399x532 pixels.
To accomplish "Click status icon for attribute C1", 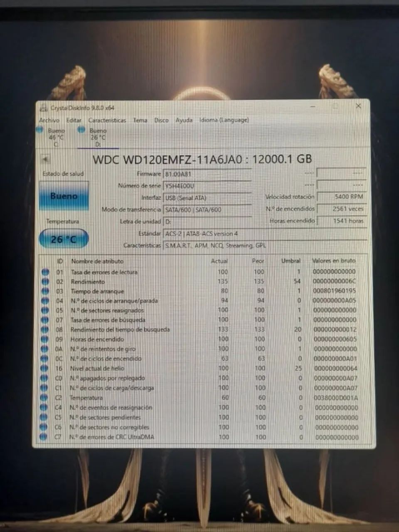I will (x=44, y=388).
